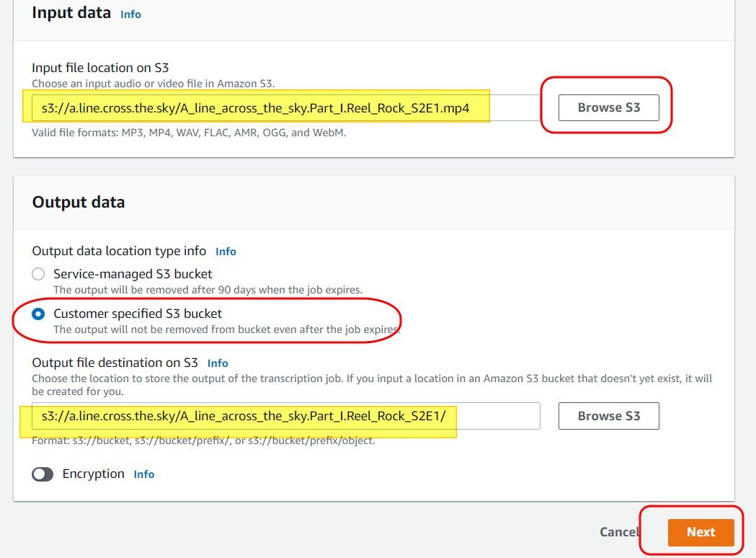Screen dimensions: 756x558
Task: Click the 'Input file location on S3' label
Action: [100, 68]
